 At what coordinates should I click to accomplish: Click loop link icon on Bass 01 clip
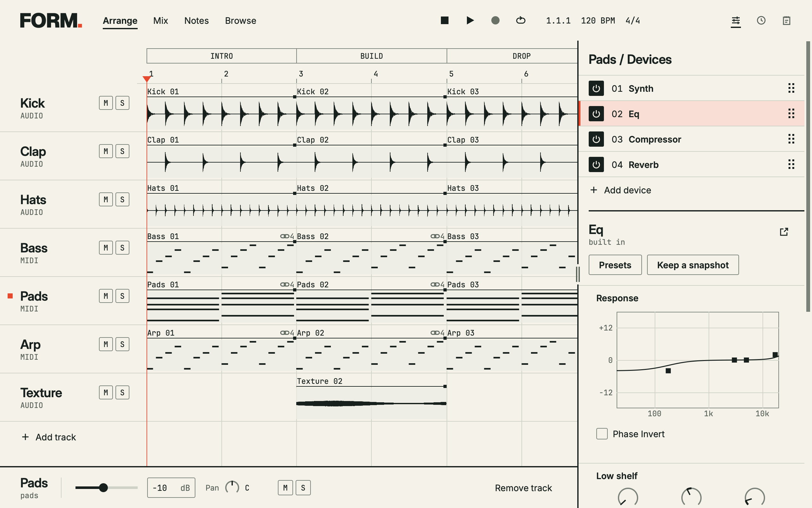(285, 237)
